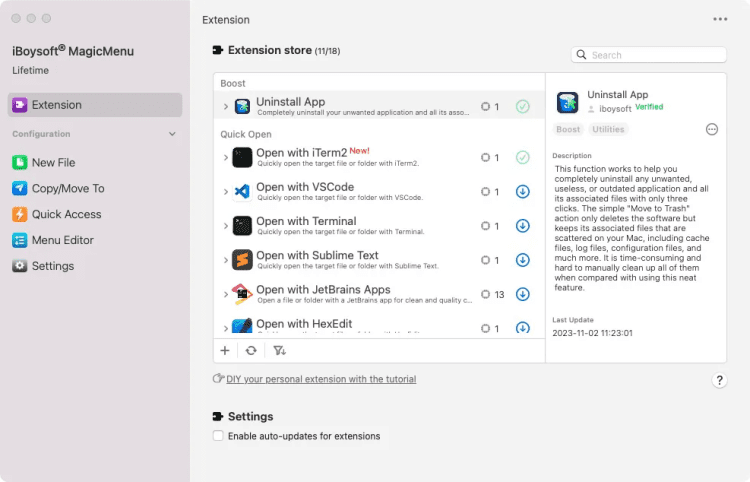Download the Open with Sublime Text extension
This screenshot has height=482, width=750.
(522, 260)
